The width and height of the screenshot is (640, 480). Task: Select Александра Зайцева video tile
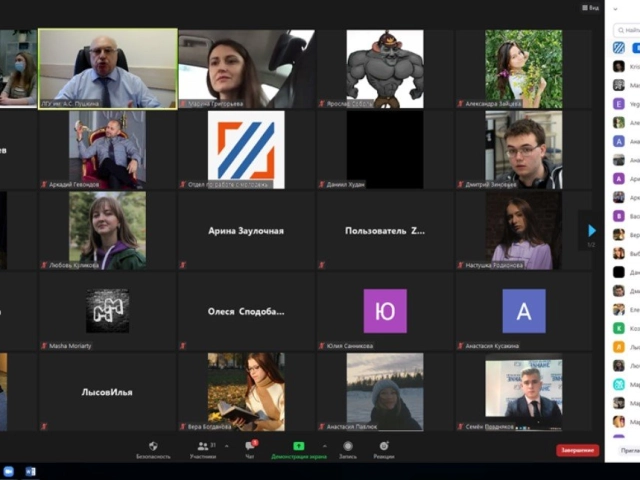524,69
